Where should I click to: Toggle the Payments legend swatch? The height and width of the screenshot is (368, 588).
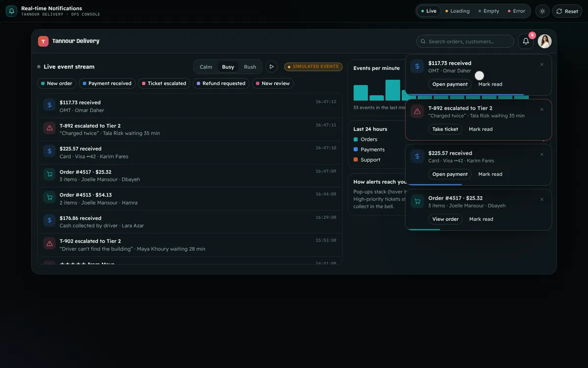click(x=356, y=150)
